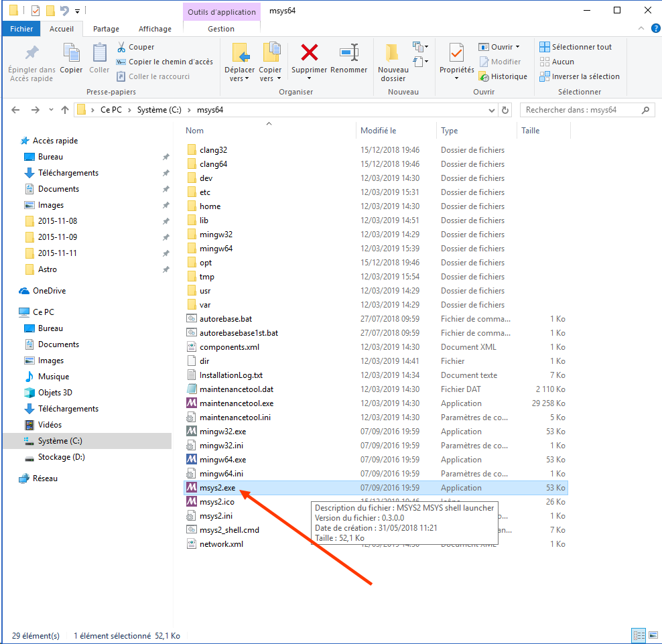Open the easy access dropdown in Nouveau group

point(421,62)
